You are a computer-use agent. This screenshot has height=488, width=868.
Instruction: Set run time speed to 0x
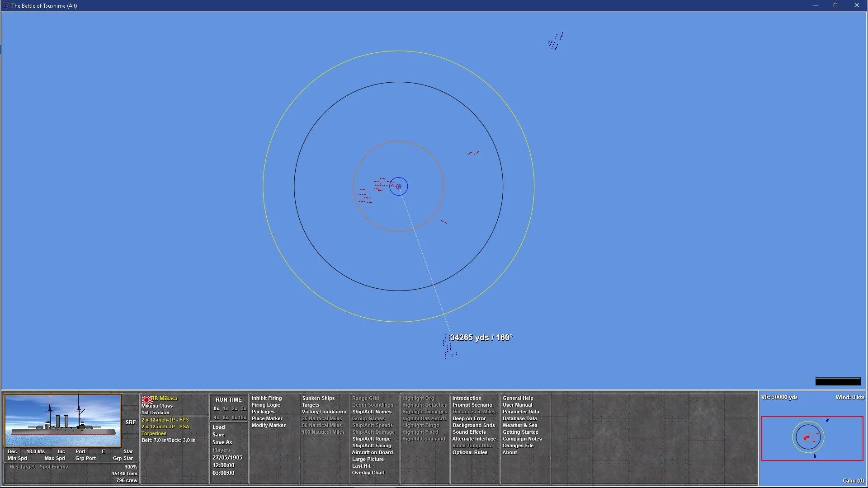click(217, 408)
